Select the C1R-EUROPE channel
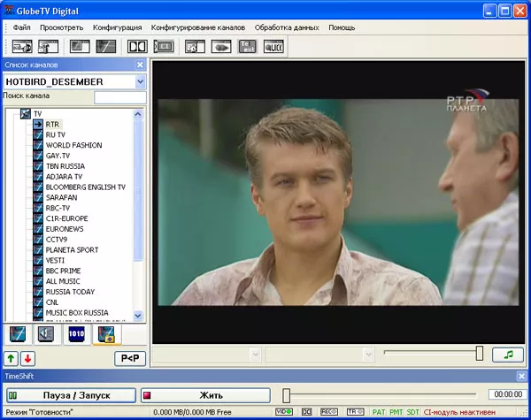 point(67,218)
